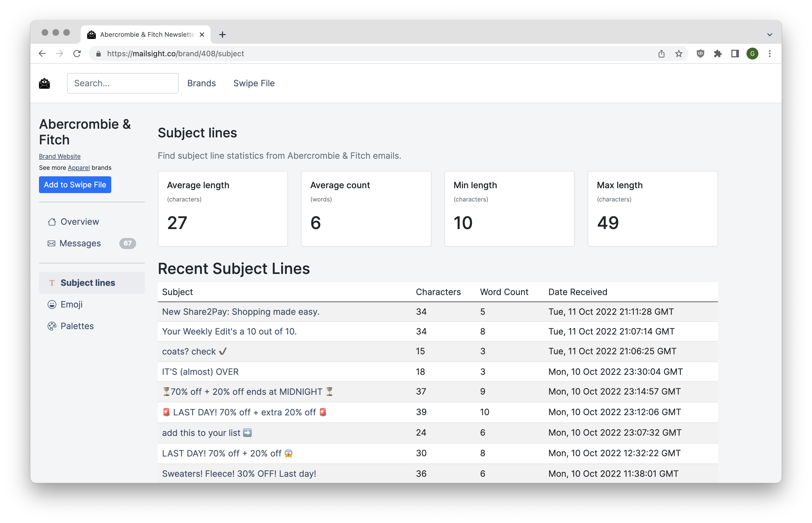This screenshot has width=812, height=523.
Task: Expand the tab search chevron
Action: pos(770,35)
